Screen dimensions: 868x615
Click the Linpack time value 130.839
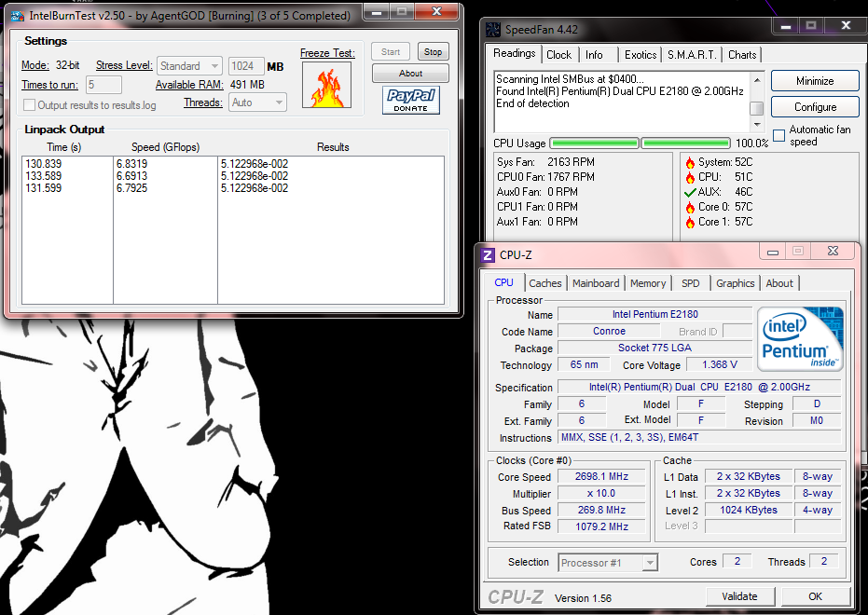(44, 164)
